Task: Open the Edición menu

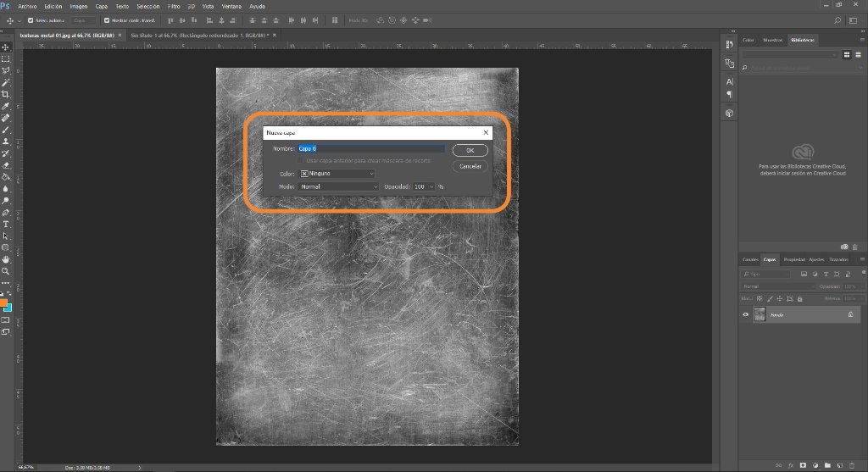Action: [53, 7]
